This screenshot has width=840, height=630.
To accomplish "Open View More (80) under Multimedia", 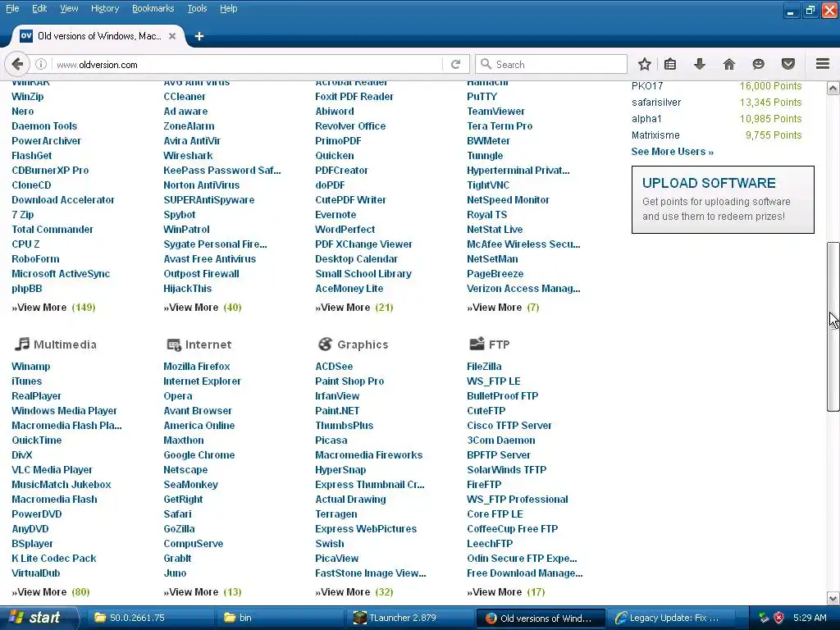I will [x=51, y=592].
